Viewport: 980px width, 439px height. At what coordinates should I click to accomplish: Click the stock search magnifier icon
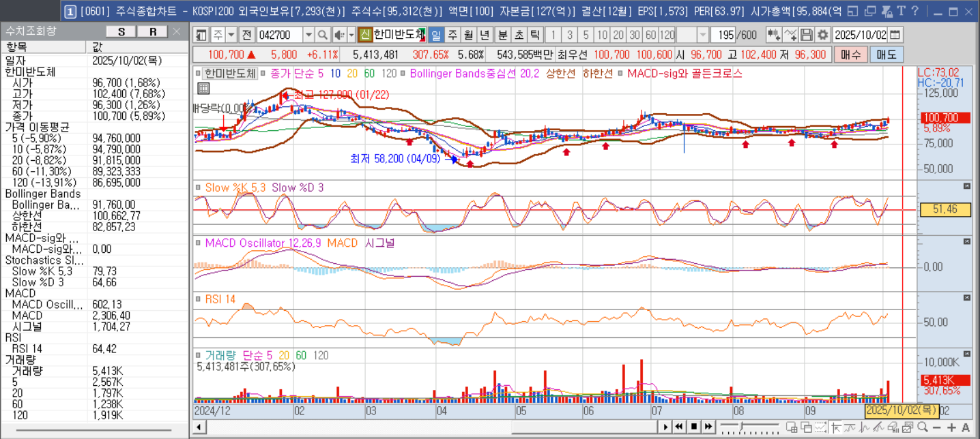(323, 35)
